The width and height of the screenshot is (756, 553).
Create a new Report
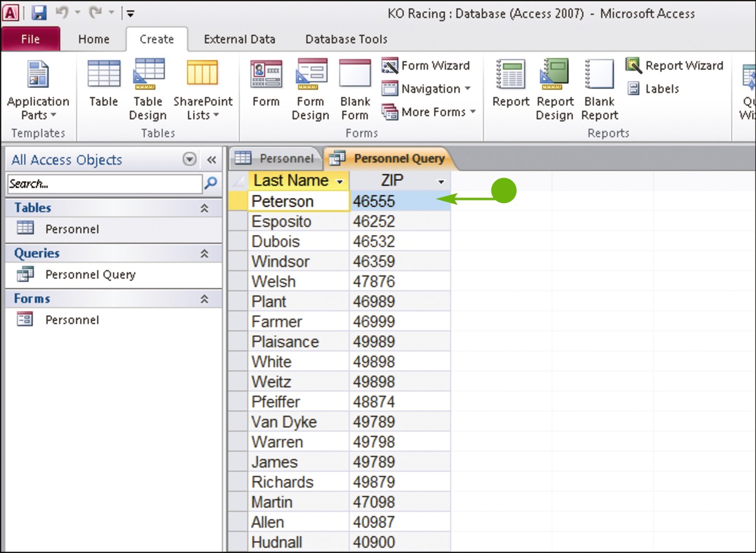(511, 84)
